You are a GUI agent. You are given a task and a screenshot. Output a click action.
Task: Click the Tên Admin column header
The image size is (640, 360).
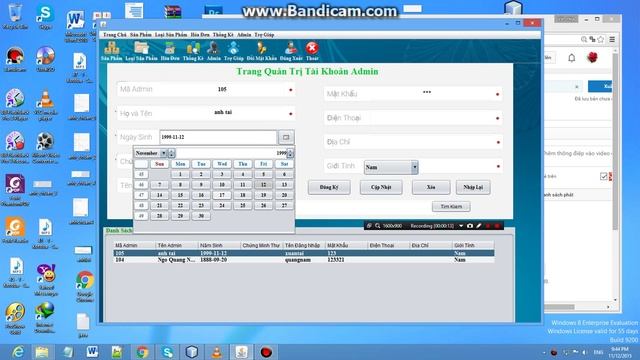click(x=177, y=245)
